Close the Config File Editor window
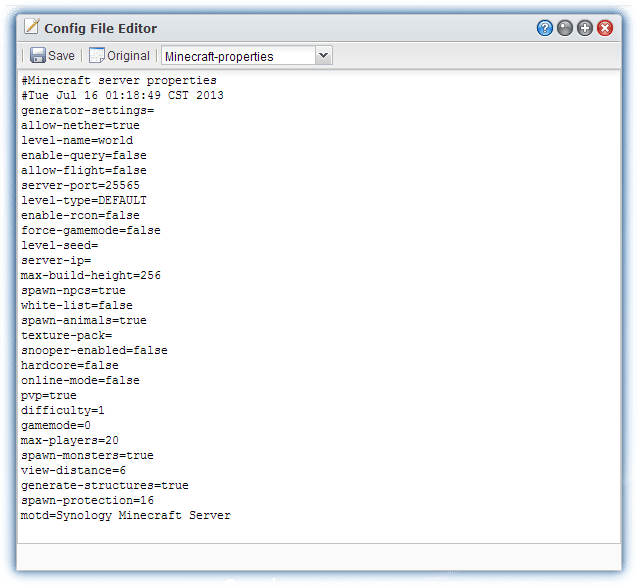 [605, 28]
